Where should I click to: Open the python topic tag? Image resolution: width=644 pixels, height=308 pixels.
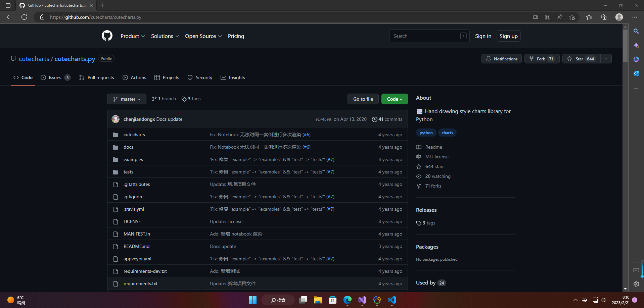[426, 133]
